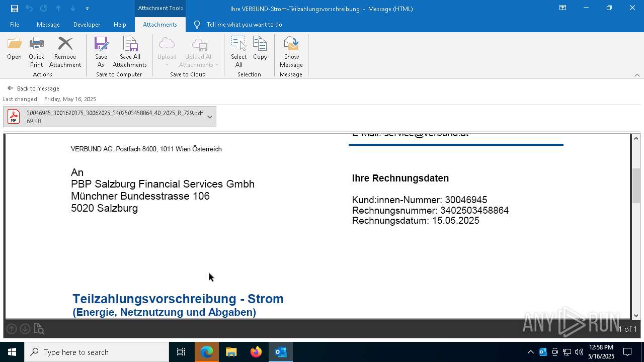644x362 pixels.
Task: Switch to the Message ribbon tab
Action: pyautogui.click(x=48, y=25)
